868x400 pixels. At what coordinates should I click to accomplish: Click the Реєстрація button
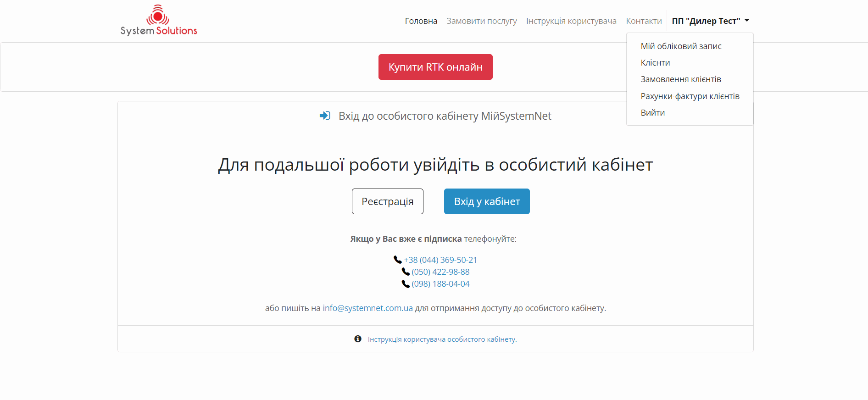[x=387, y=201]
